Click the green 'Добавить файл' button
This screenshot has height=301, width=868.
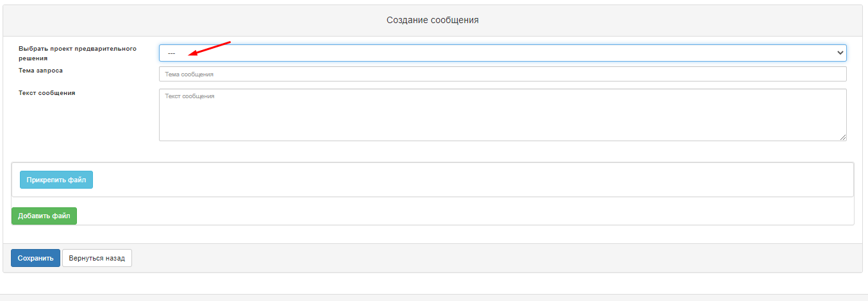44,216
